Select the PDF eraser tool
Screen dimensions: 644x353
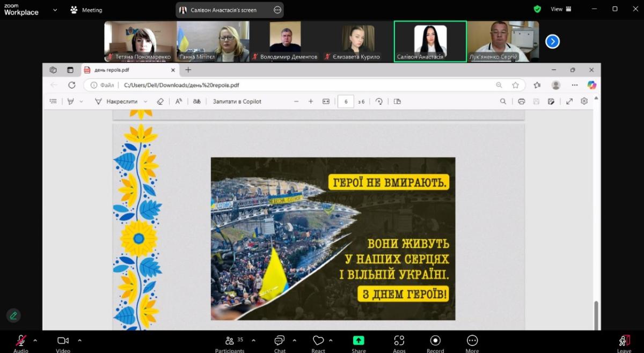(160, 101)
